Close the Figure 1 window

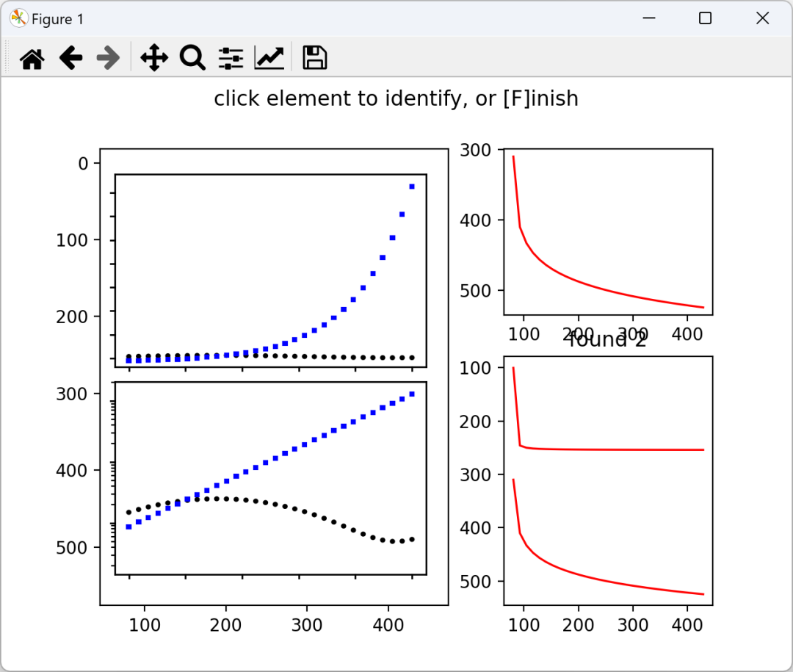pos(762,18)
